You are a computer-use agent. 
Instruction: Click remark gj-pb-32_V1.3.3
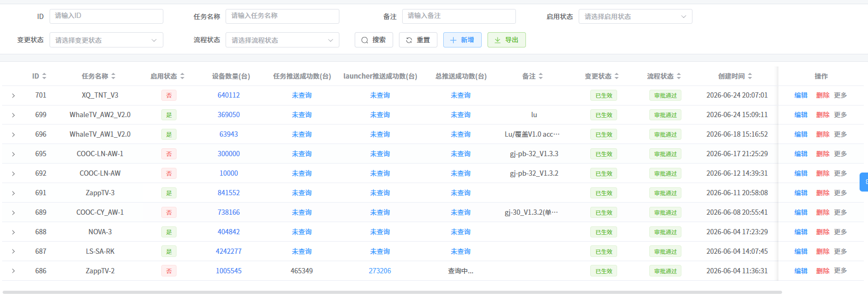[x=534, y=154]
